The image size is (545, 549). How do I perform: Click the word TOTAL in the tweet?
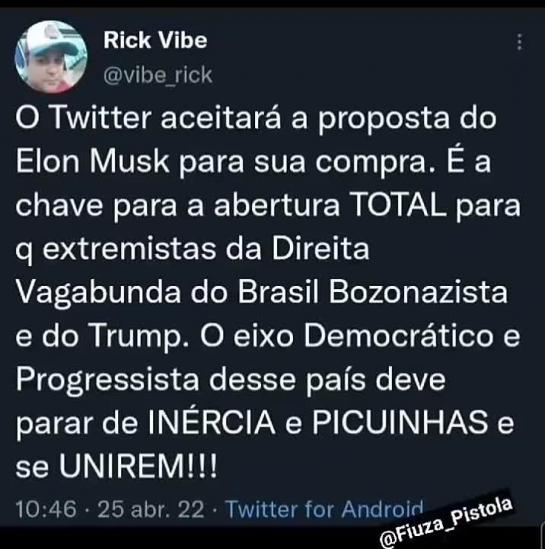tap(399, 205)
